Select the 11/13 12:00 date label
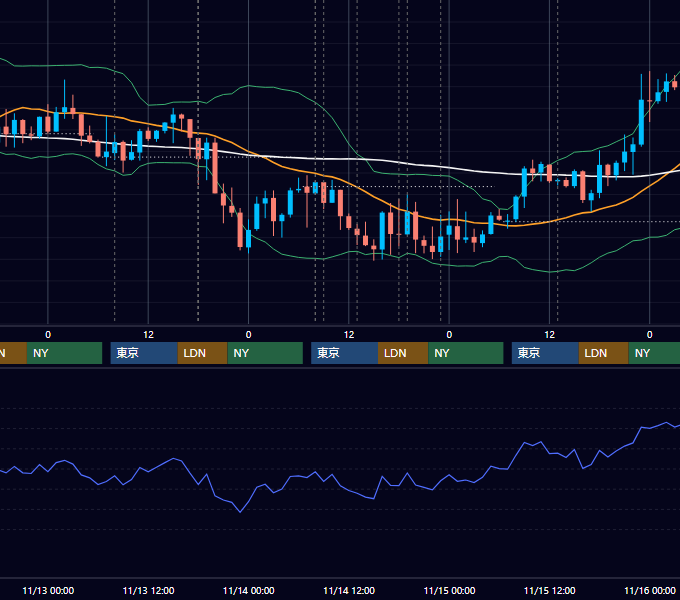This screenshot has width=680, height=600. (x=148, y=590)
